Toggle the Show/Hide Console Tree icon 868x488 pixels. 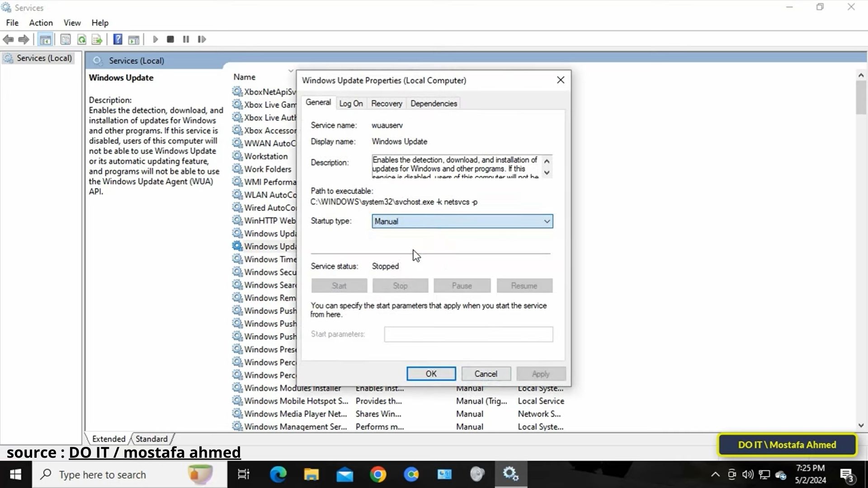coord(45,40)
